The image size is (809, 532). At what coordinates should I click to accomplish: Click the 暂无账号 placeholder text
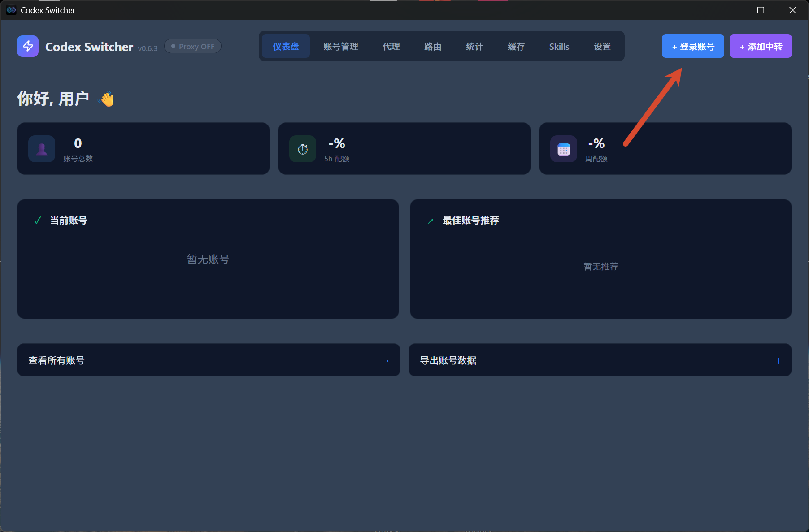coord(208,259)
